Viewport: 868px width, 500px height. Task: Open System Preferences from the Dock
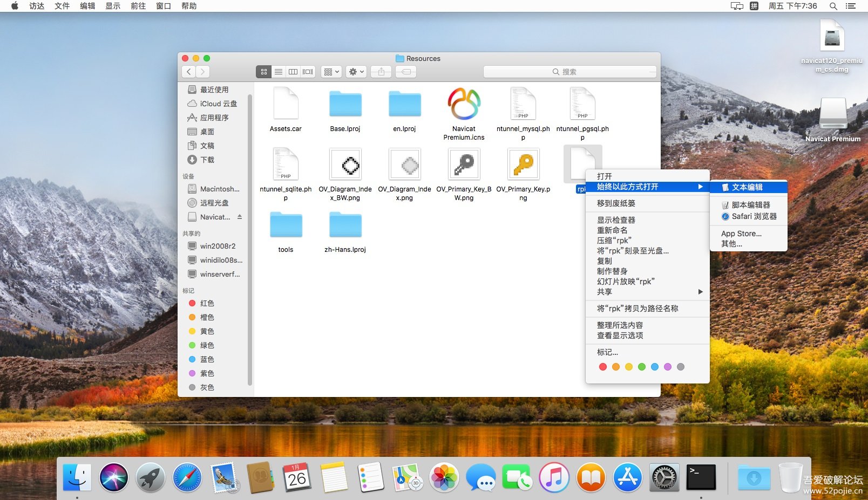pyautogui.click(x=664, y=477)
